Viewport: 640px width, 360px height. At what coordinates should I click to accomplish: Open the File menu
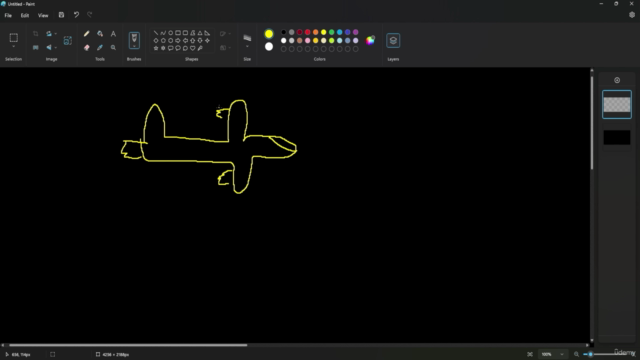[x=8, y=16]
